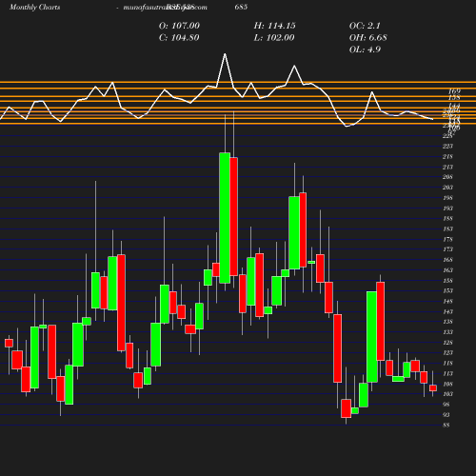Click the 'OL: 4.9' value
Image resolution: width=476 pixels, height=476 pixels.
[x=365, y=50]
